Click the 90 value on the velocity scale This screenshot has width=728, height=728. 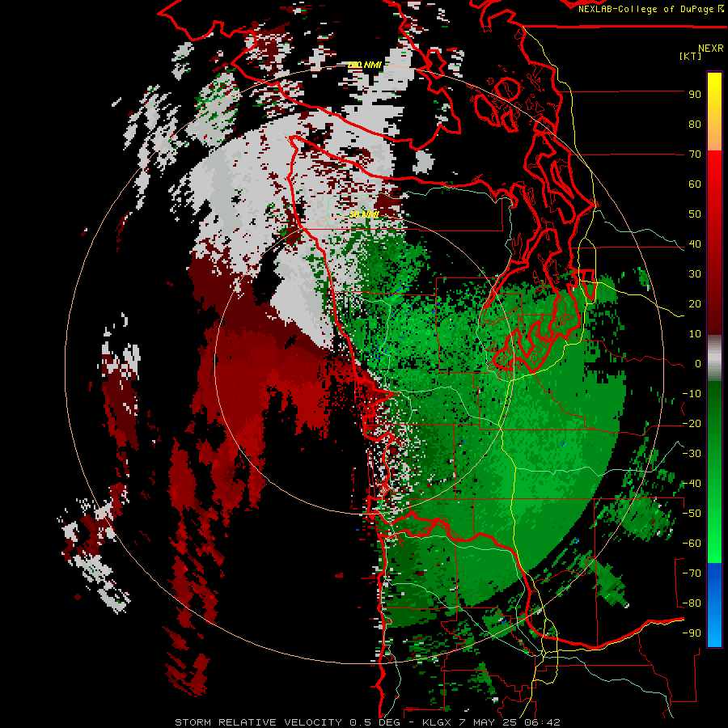(695, 95)
